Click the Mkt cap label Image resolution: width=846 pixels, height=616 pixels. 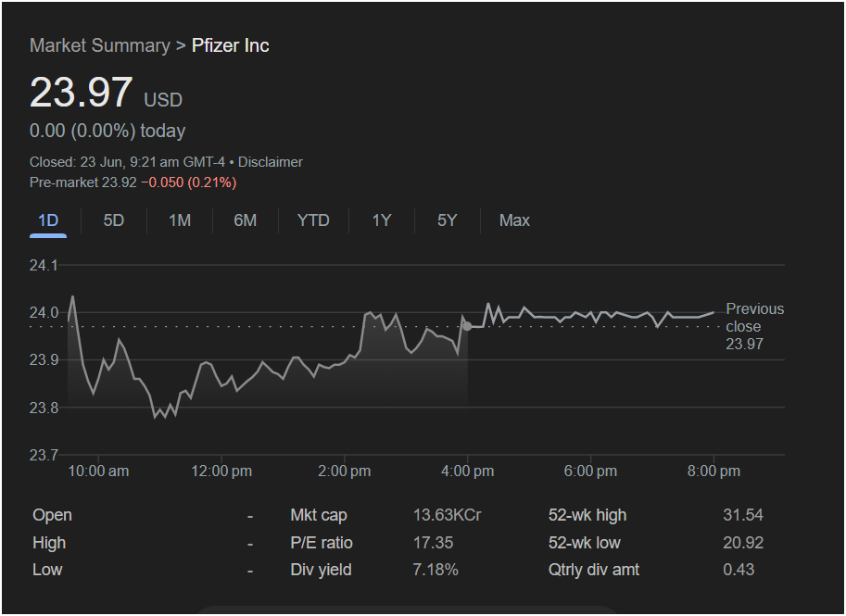coord(319,515)
